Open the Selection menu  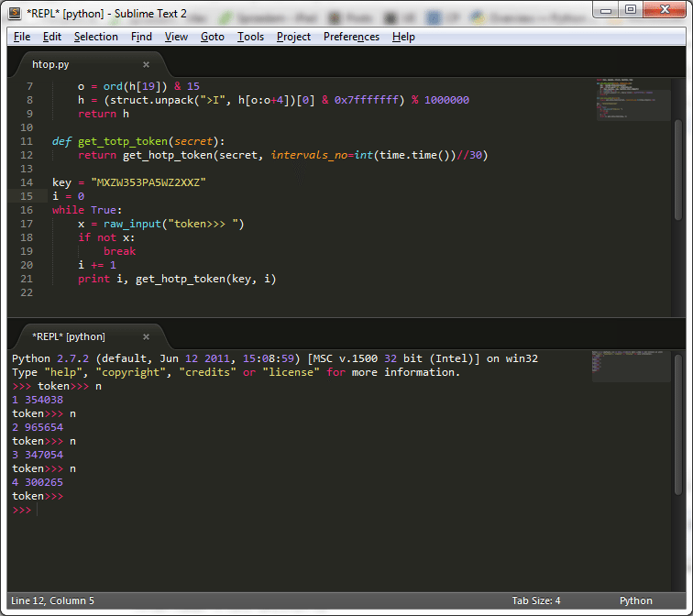click(96, 37)
